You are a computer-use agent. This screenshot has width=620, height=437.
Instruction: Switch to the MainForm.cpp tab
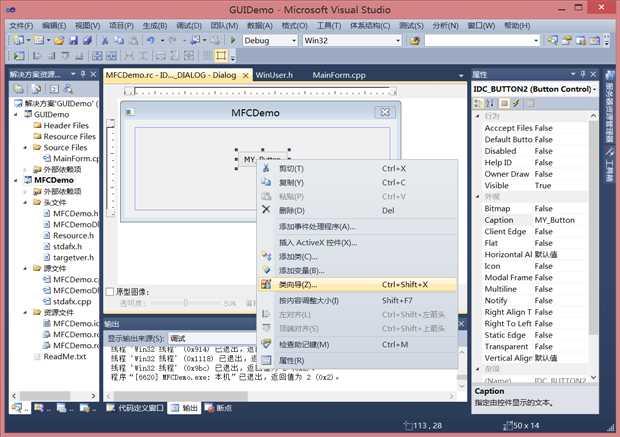[x=339, y=75]
